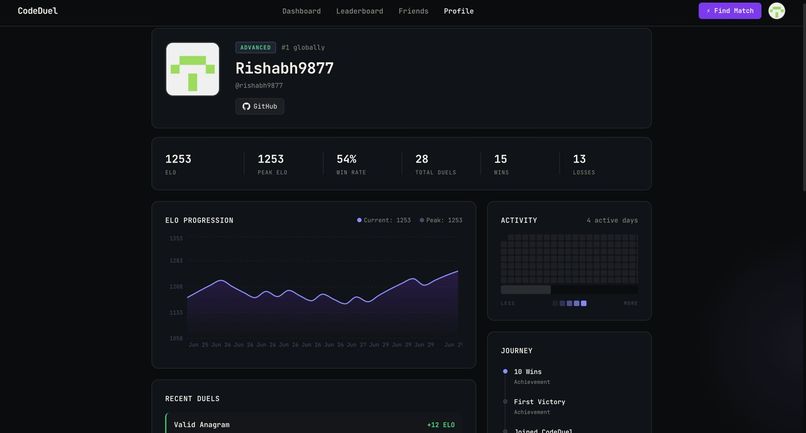Open the Dashboard tab
Screen dimensions: 806x433
[301, 11]
